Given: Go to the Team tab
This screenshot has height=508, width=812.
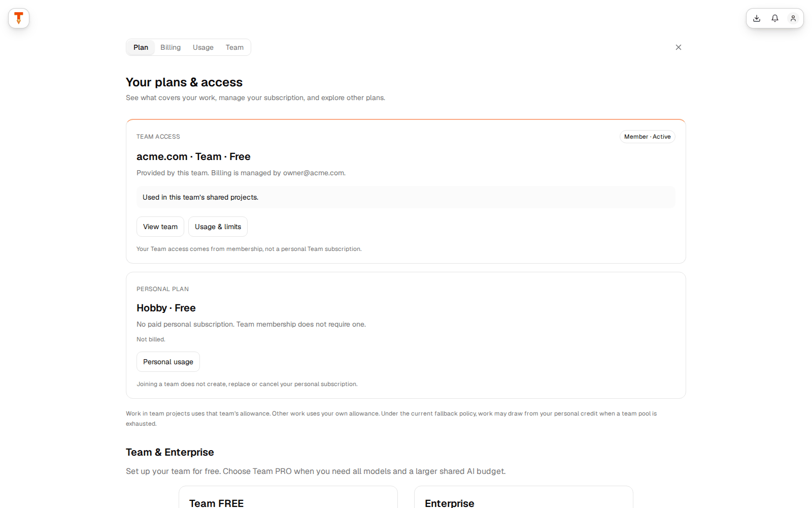Looking at the screenshot, I should 234,47.
